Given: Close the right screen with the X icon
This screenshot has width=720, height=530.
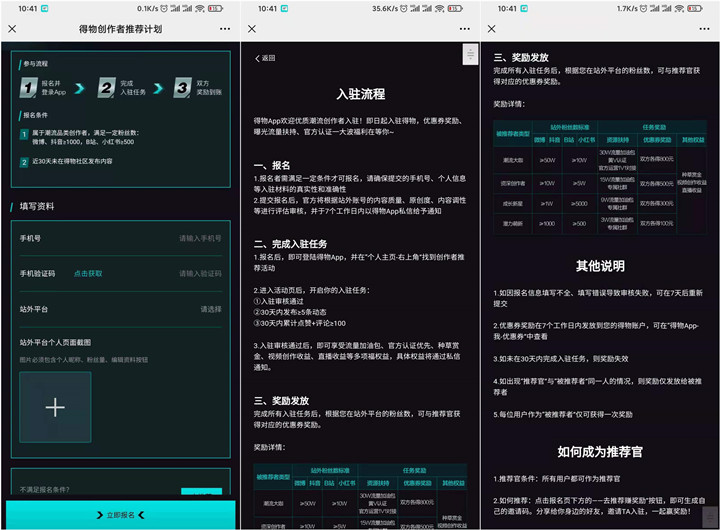Looking at the screenshot, I should click(492, 29).
